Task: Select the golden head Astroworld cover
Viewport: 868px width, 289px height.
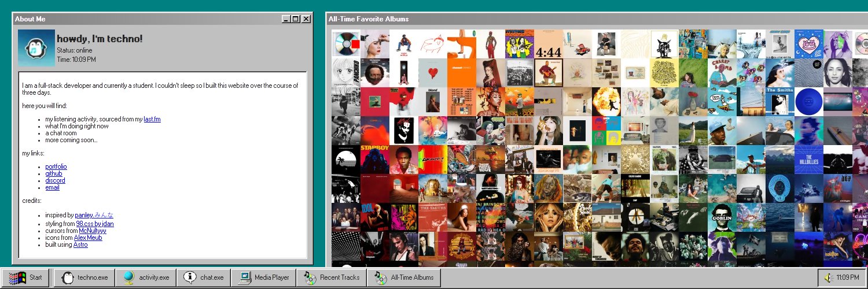Action: [433, 188]
